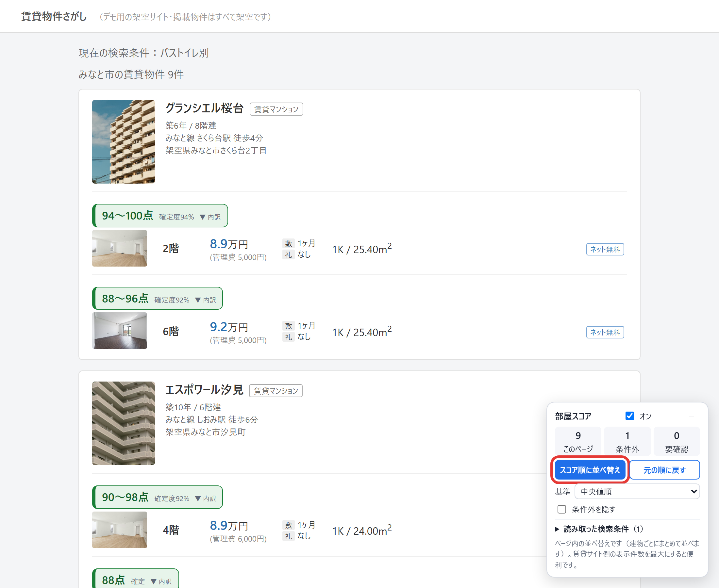This screenshot has height=588, width=719.
Task: Click スコア順に並べ替え button
Action: (x=590, y=470)
